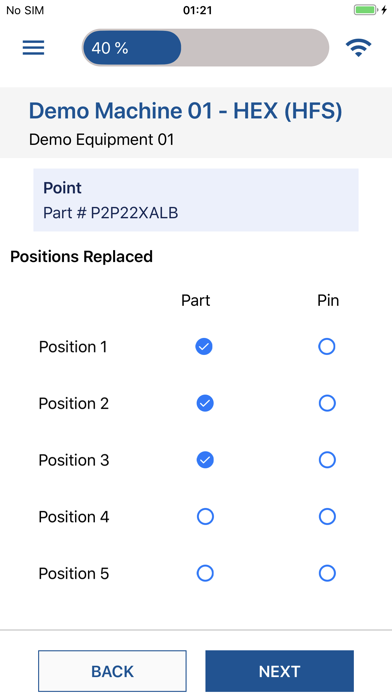Go BACK to previous step

coord(112,671)
